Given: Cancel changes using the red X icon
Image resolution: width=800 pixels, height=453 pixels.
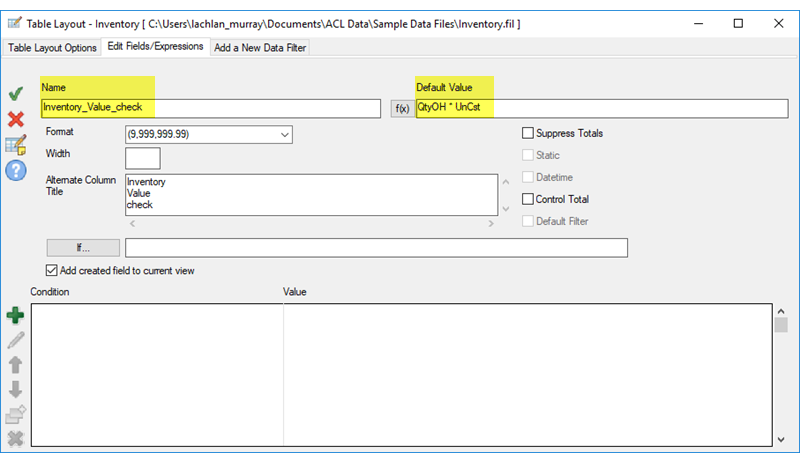Looking at the screenshot, I should tap(16, 119).
